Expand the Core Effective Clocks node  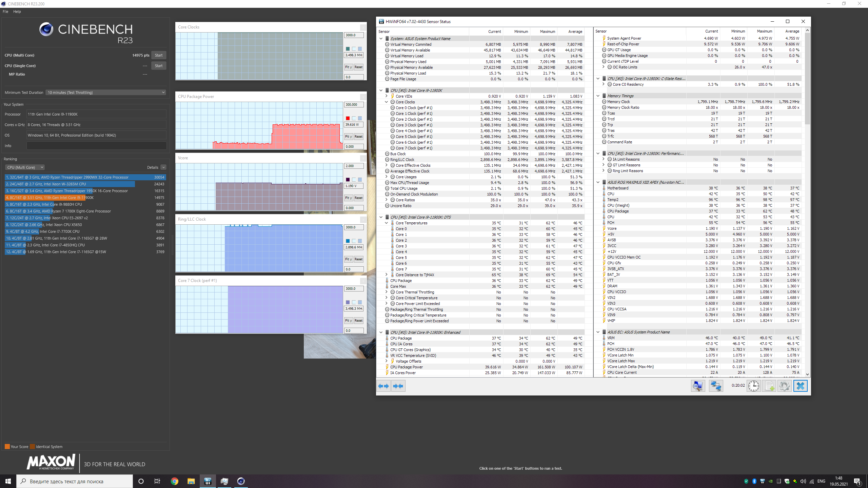(386, 165)
